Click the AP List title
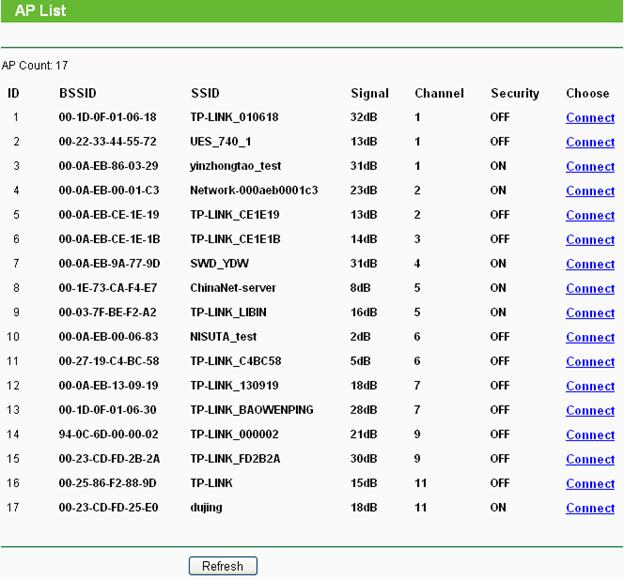Image resolution: width=624 pixels, height=579 pixels. [x=40, y=10]
